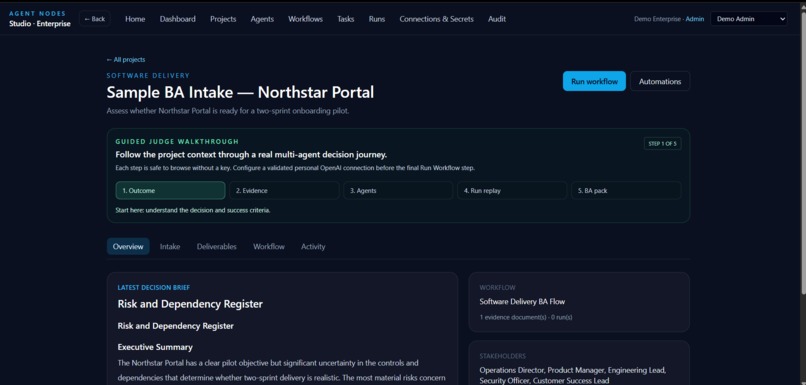
Task: Click the Agent Nodes Studio logo text
Action: pyautogui.click(x=40, y=19)
